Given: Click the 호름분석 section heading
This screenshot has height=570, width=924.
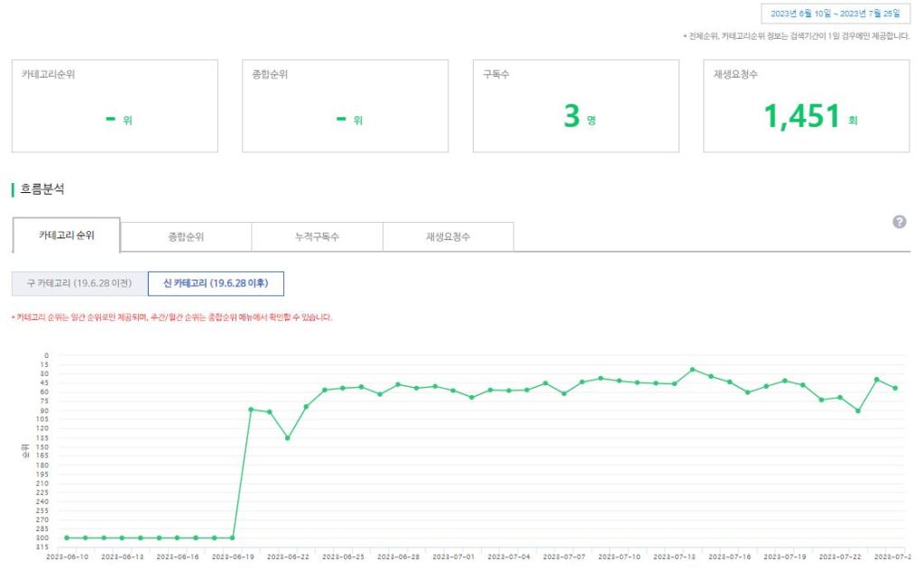Looking at the screenshot, I should 42,189.
